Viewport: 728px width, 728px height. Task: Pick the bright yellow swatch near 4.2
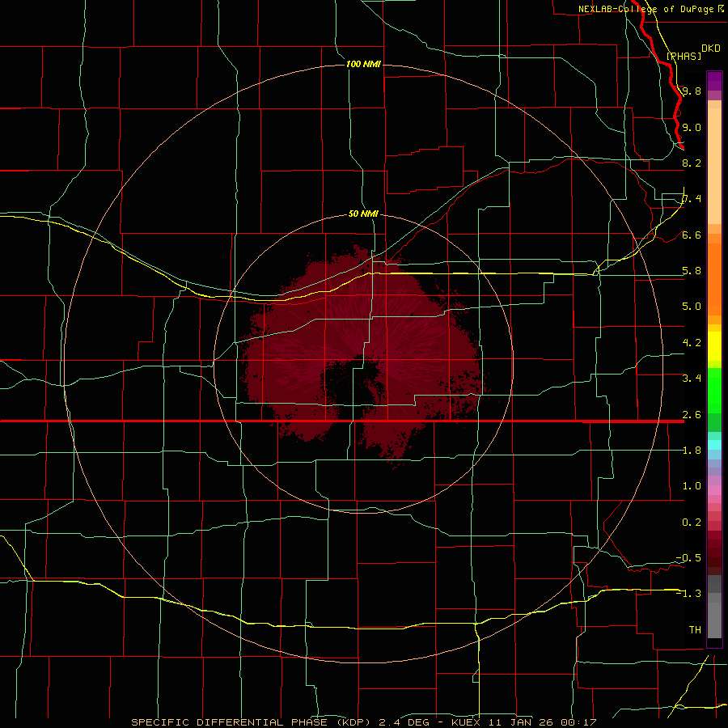coord(714,346)
